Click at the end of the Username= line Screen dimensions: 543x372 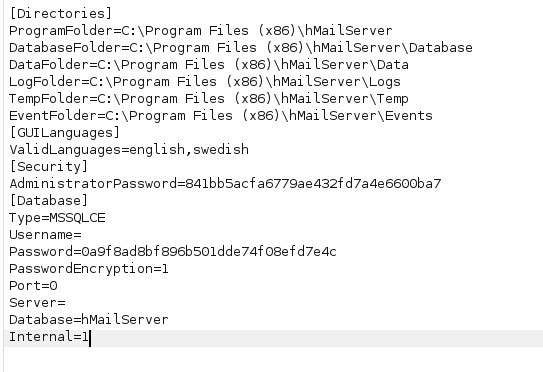click(82, 234)
